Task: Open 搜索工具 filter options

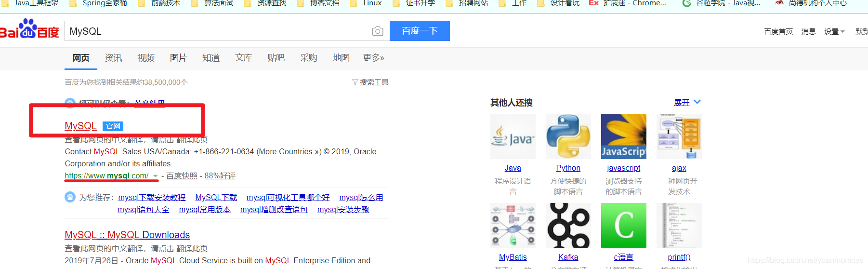Action: 370,82
